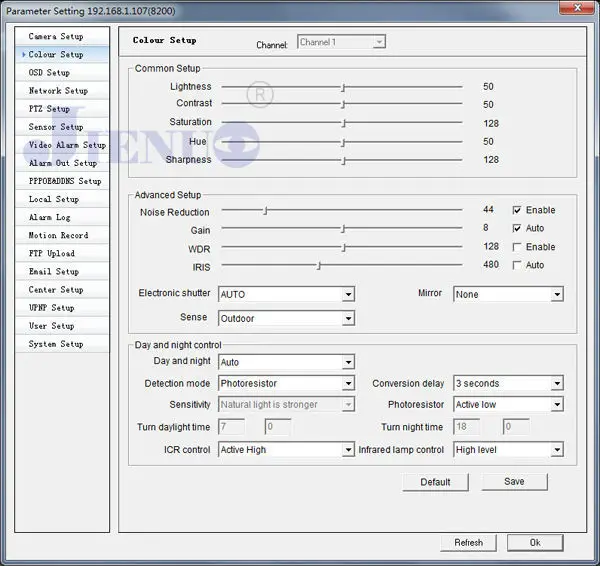This screenshot has height=566, width=600.
Task: Open User Setup page
Action: point(62,326)
